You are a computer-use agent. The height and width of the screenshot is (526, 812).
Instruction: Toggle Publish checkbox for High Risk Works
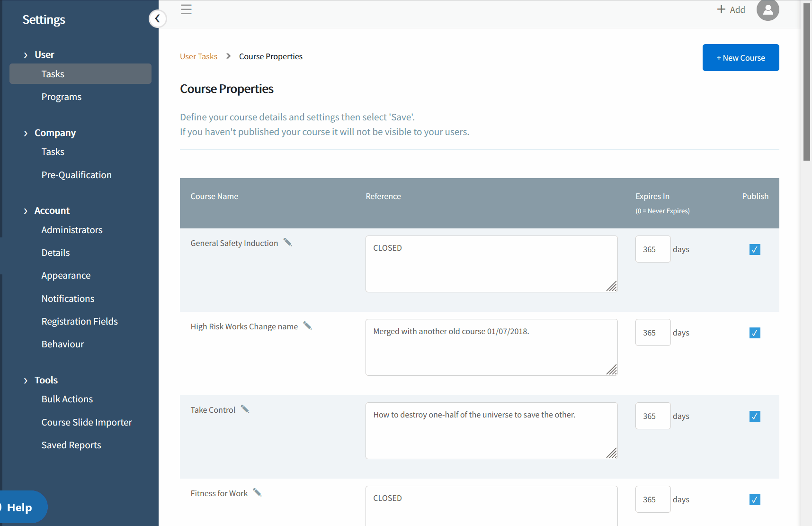point(755,333)
